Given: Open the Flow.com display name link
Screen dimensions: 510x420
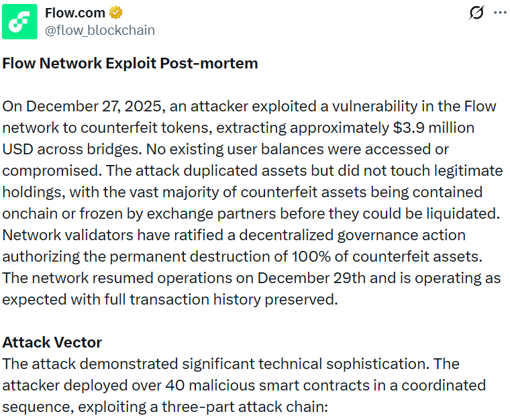Looking at the screenshot, I should pos(75,13).
